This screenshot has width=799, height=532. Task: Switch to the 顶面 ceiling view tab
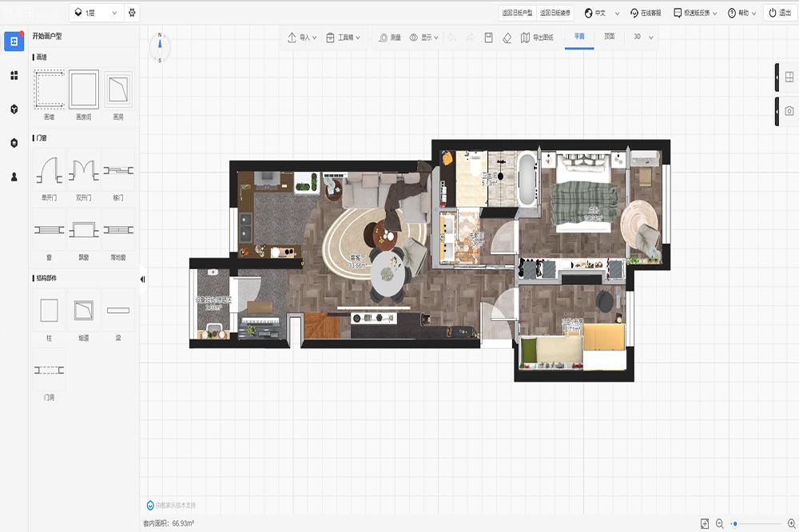[x=610, y=37]
